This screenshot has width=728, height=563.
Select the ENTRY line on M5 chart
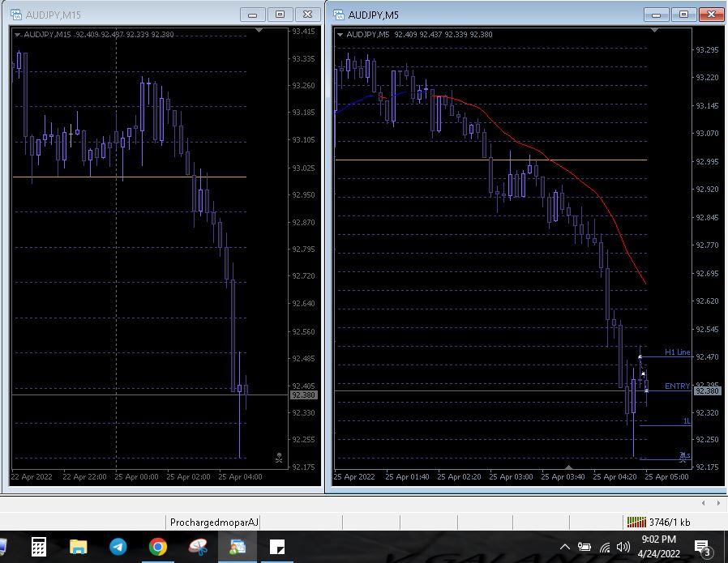point(676,386)
